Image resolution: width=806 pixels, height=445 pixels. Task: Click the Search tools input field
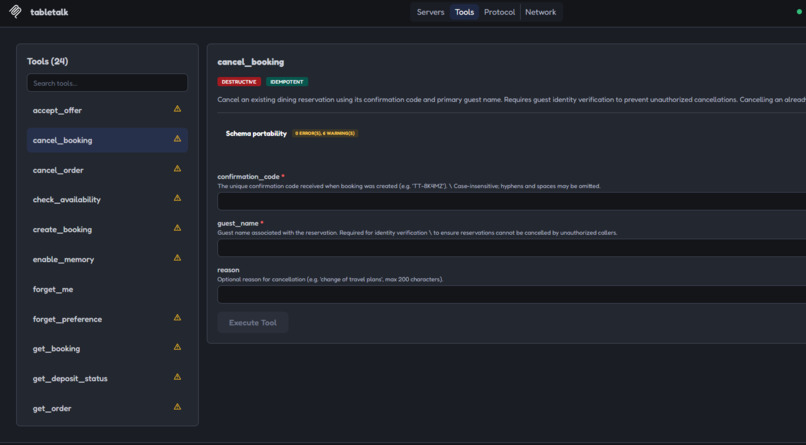(107, 83)
